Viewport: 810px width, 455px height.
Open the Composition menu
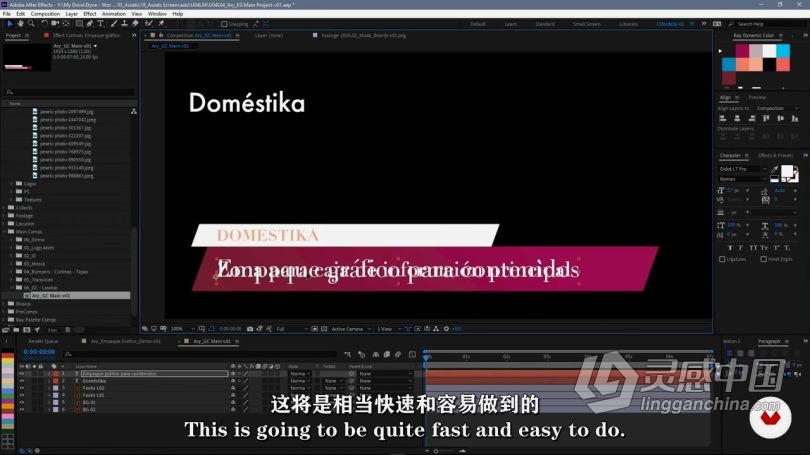45,14
